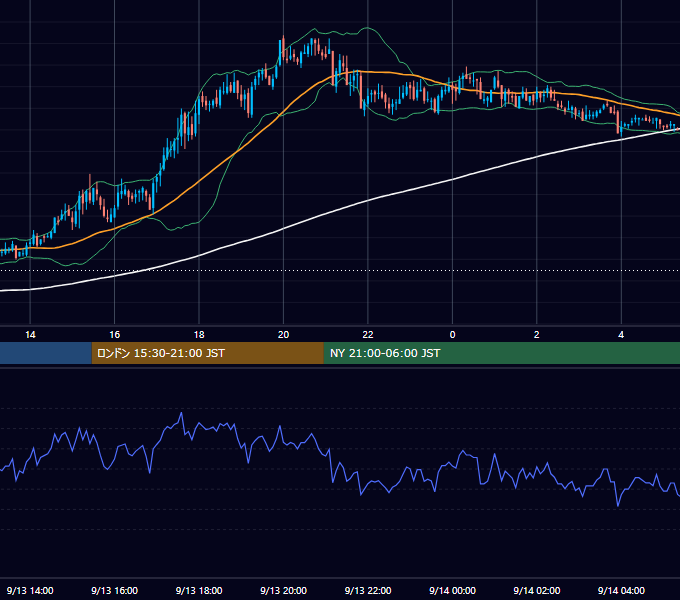Click the '20' hour label on price chart axis

click(x=283, y=335)
